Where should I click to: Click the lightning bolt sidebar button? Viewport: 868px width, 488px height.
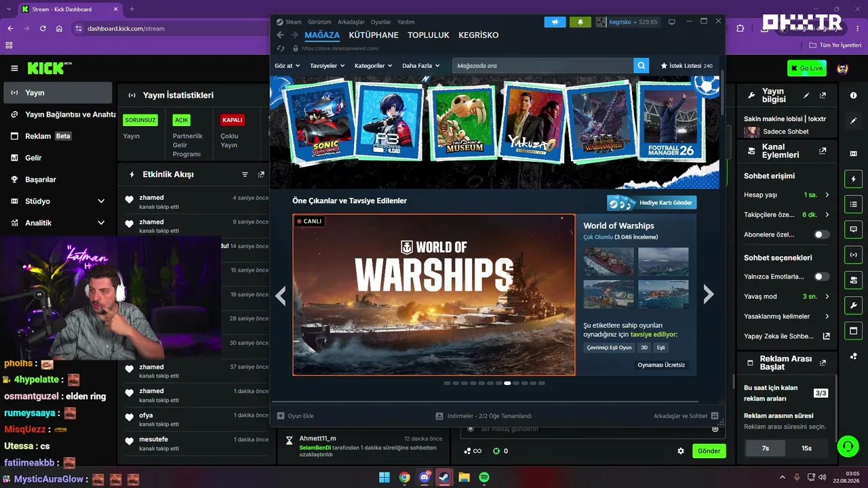(853, 179)
